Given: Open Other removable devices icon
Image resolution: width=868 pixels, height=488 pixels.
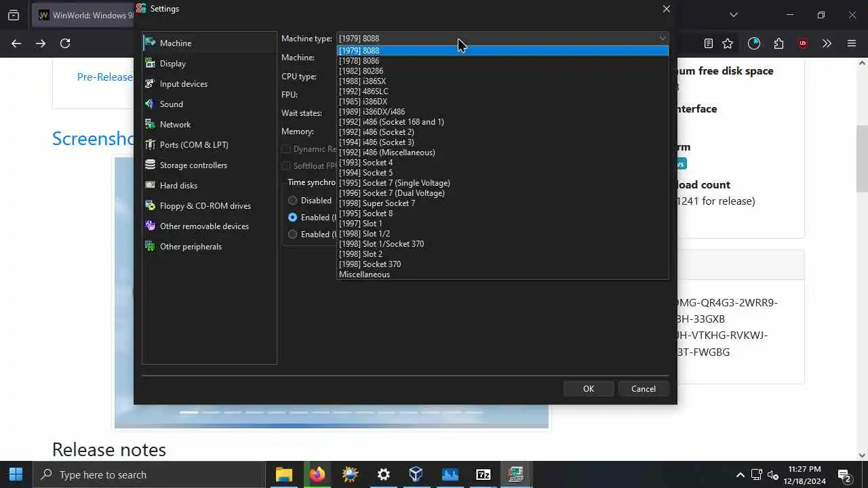Looking at the screenshot, I should tap(150, 226).
